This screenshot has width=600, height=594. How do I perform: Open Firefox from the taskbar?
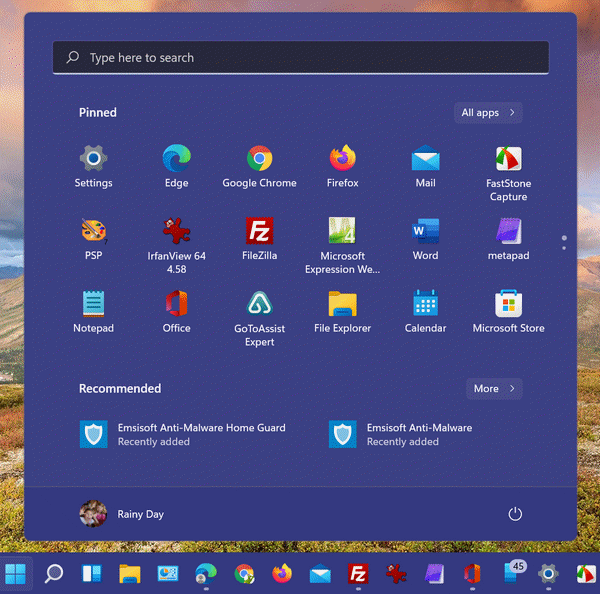(x=282, y=574)
